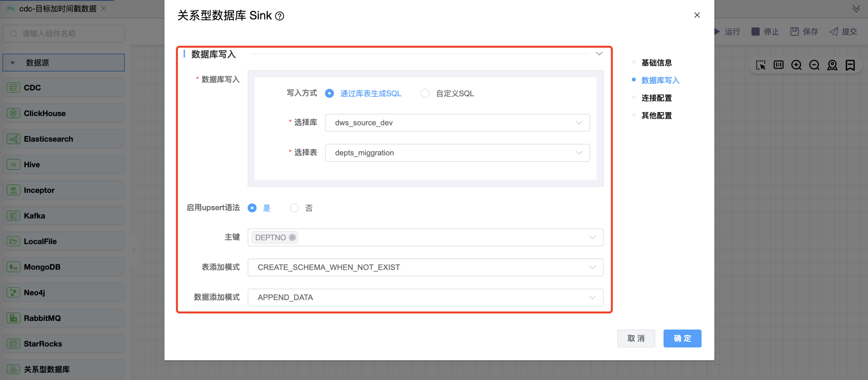Screen dimensions: 868x380
Task: Click the 确定 button
Action: point(682,338)
